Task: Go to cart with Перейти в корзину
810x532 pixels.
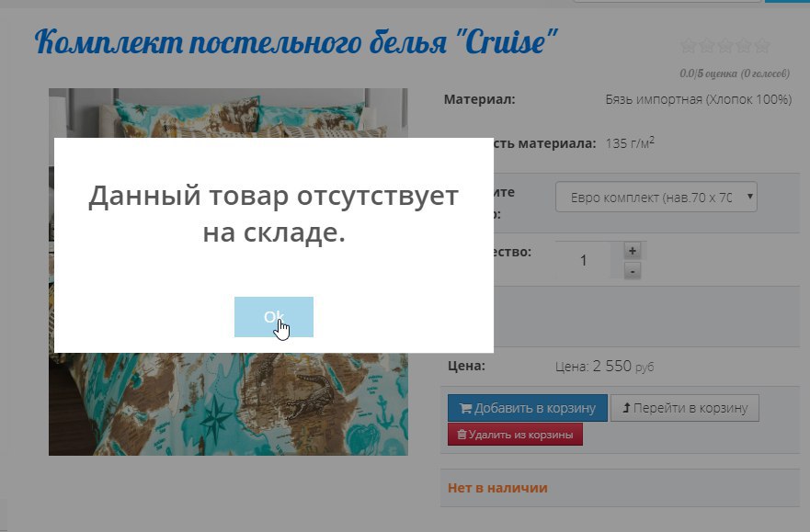Action: click(685, 408)
